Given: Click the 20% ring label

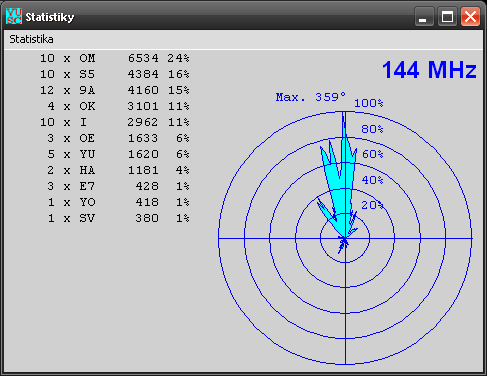Looking at the screenshot, I should pos(372,205).
